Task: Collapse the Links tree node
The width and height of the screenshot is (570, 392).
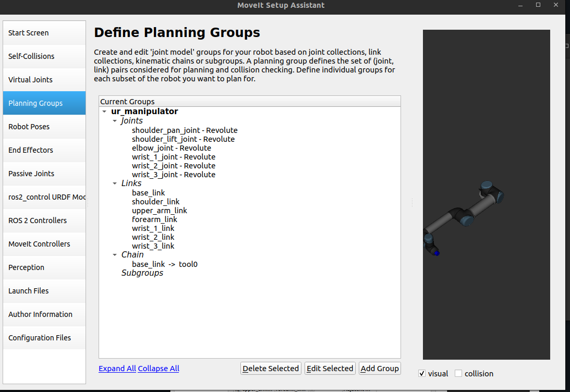Action: click(115, 183)
